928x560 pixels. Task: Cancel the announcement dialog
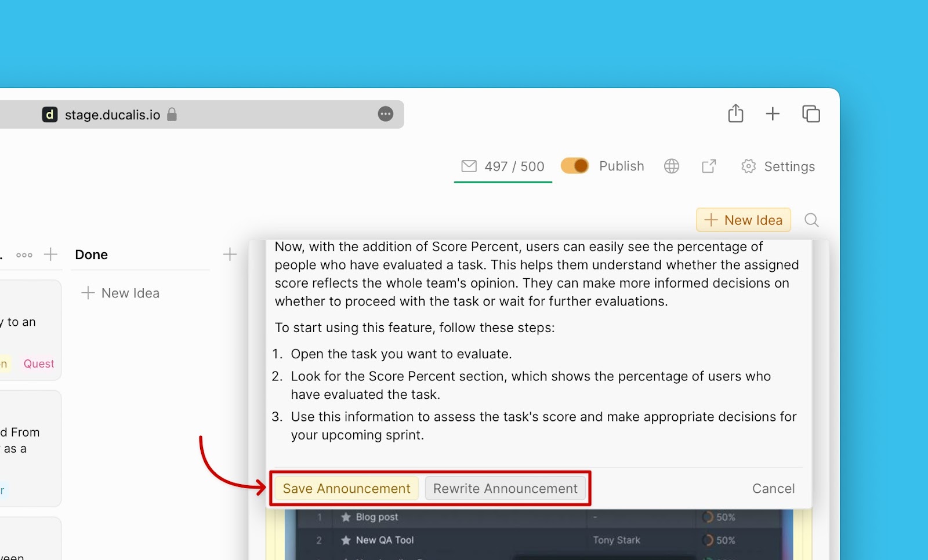click(773, 489)
